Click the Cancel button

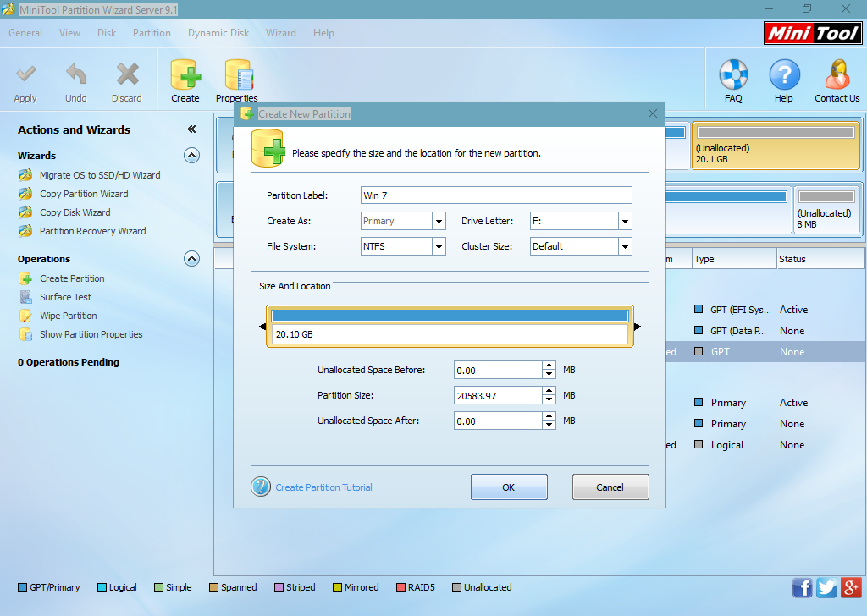coord(610,487)
